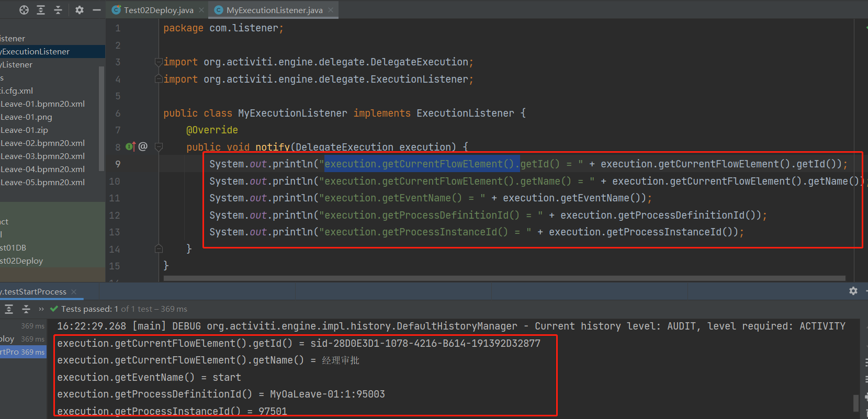This screenshot has width=868, height=419.
Task: Click the testStartProcess run tab
Action: [x=35, y=291]
